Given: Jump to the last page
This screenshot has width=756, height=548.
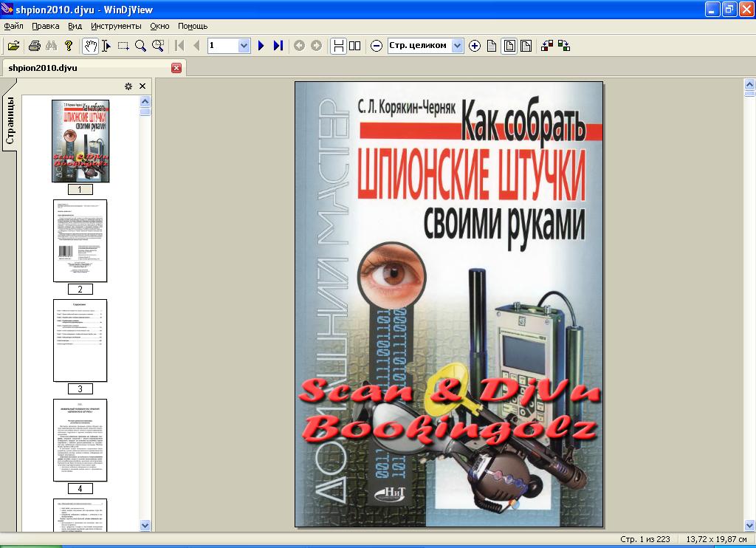Looking at the screenshot, I should point(278,46).
